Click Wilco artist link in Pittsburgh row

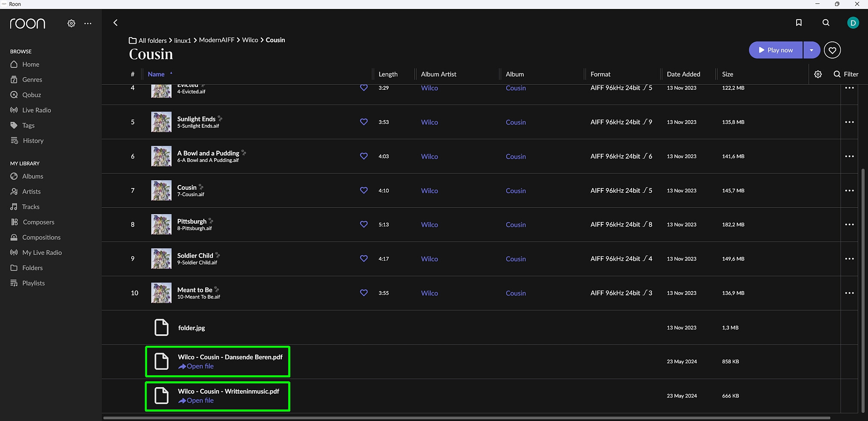(x=429, y=225)
